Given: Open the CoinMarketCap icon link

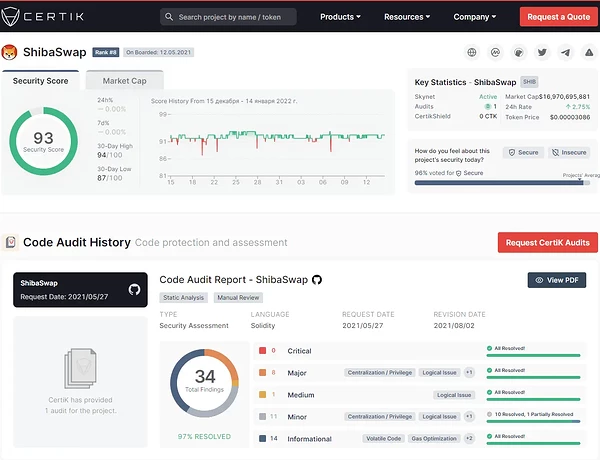Looking at the screenshot, I should pyautogui.click(x=495, y=52).
